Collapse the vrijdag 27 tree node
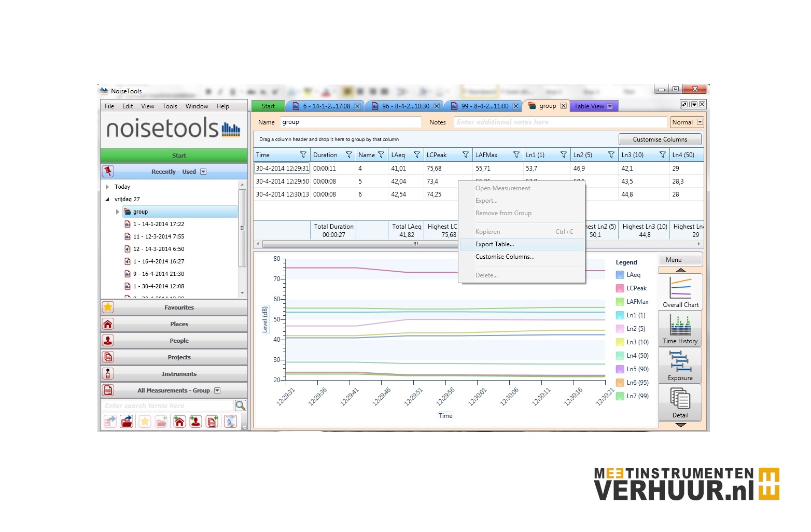This screenshot has width=811, height=532. [x=107, y=199]
